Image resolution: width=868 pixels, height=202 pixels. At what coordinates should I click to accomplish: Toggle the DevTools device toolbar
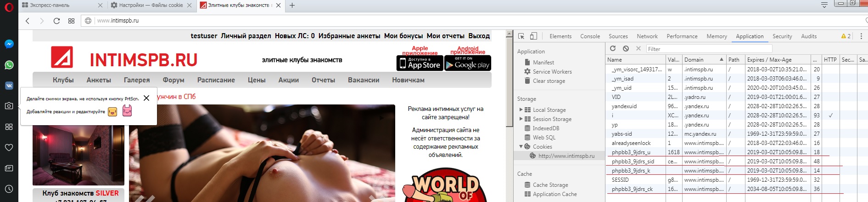point(533,36)
